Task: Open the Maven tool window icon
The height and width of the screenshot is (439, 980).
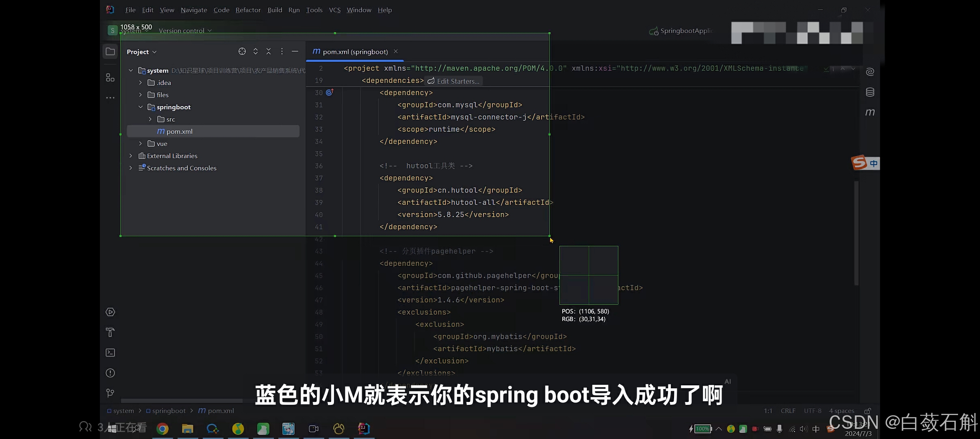Action: pos(869,112)
